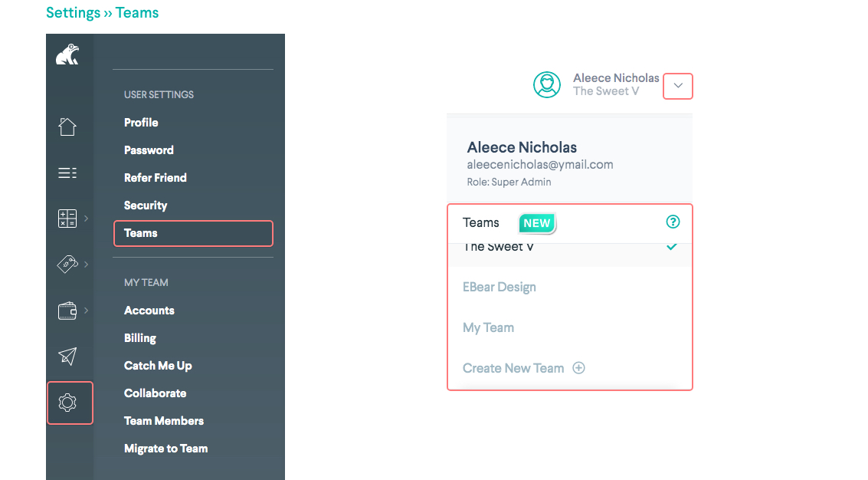Go to the Home icon in sidebar

tap(67, 127)
